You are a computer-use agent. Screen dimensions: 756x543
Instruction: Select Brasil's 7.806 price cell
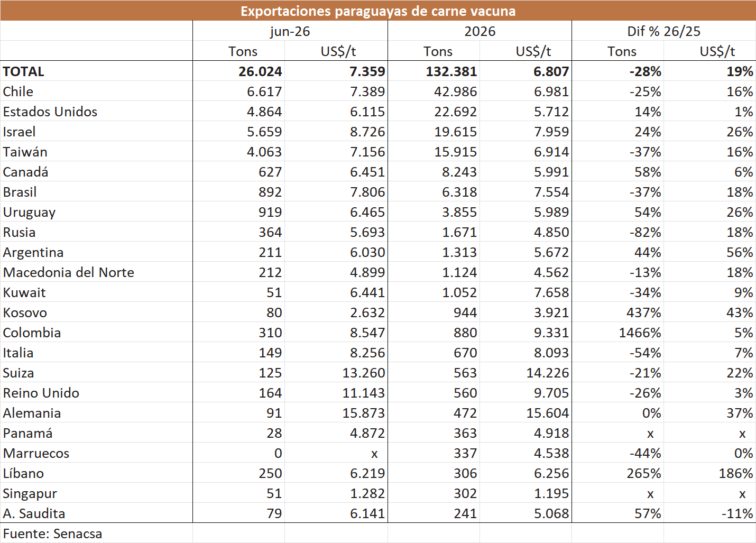[x=367, y=192]
